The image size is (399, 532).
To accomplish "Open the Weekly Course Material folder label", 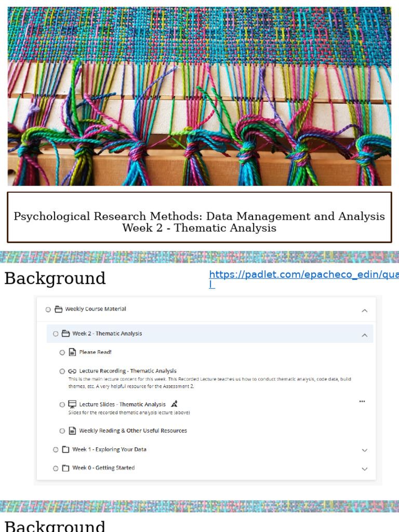I will tap(96, 309).
